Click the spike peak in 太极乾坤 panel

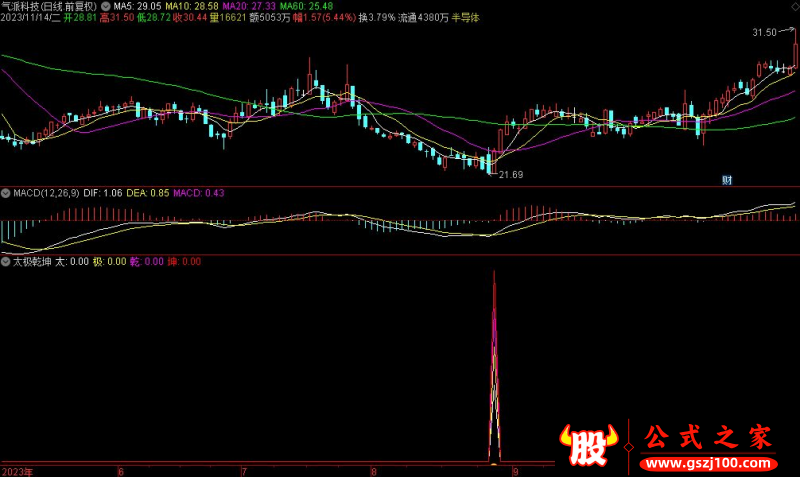tap(494, 272)
